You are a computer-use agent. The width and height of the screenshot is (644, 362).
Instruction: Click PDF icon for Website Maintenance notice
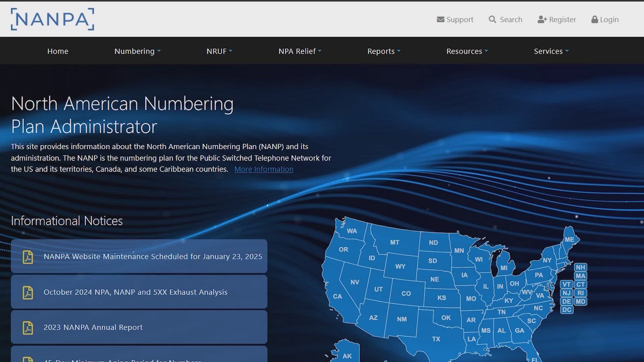coord(28,257)
